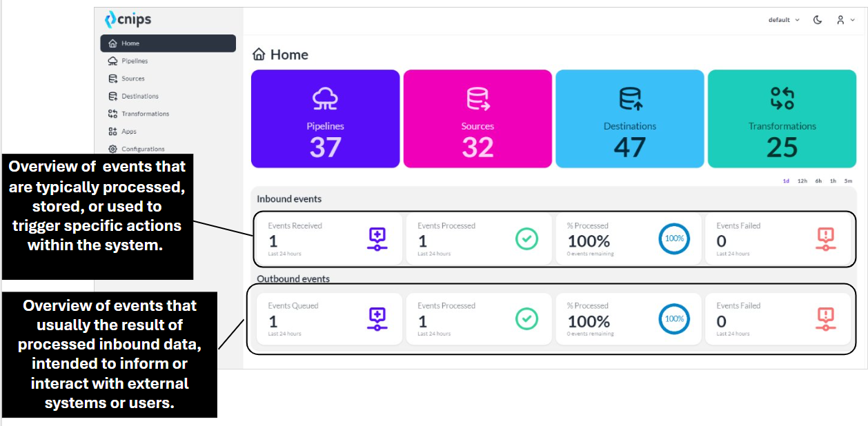
Task: Click the Outbound Events Failed label
Action: [x=738, y=306]
